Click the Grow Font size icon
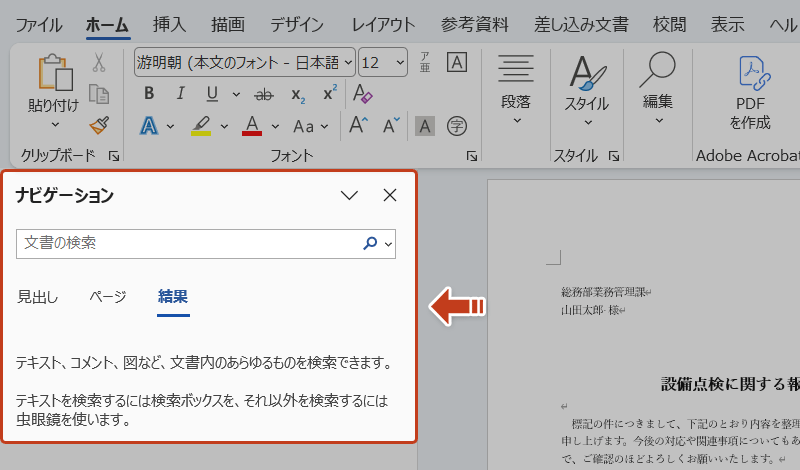Image resolution: width=800 pixels, height=470 pixels. 358,125
